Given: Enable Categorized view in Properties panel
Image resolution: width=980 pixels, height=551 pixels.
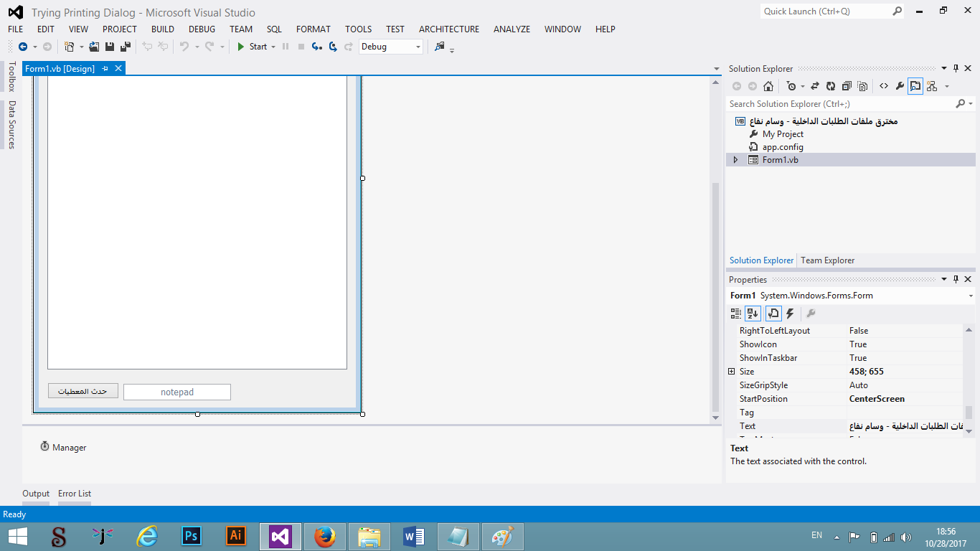Looking at the screenshot, I should click(736, 314).
